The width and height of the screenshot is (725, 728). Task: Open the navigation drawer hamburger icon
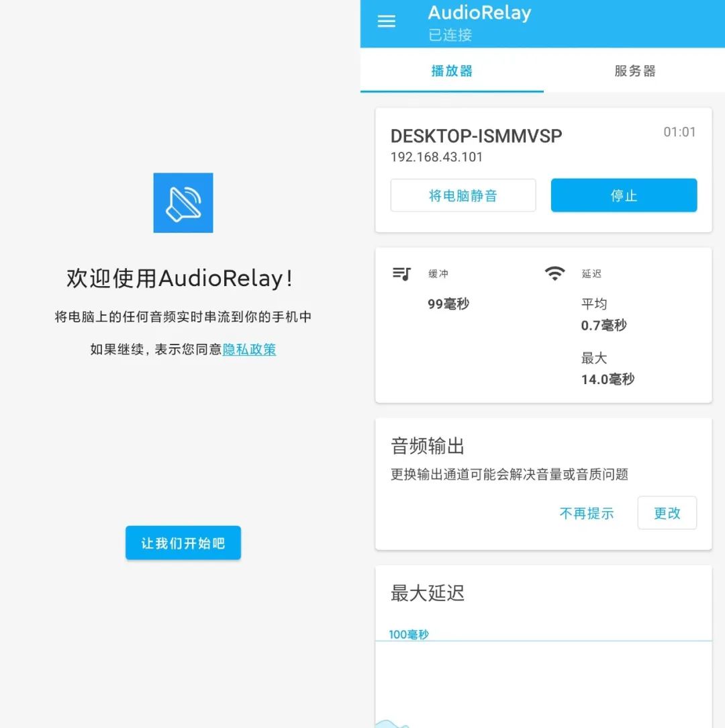click(386, 21)
